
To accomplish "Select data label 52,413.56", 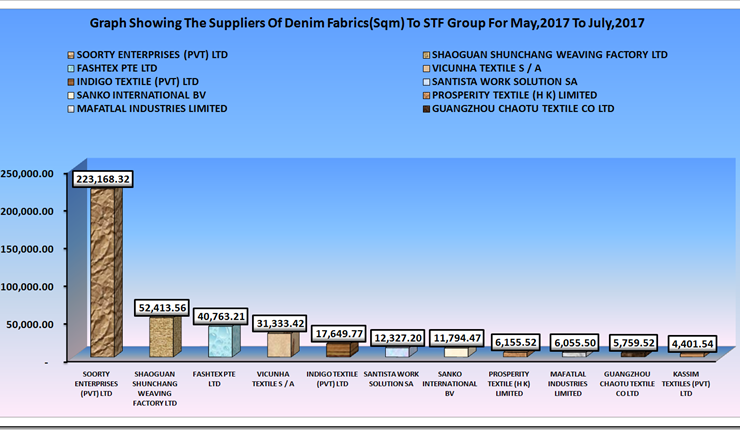I will 162,308.
